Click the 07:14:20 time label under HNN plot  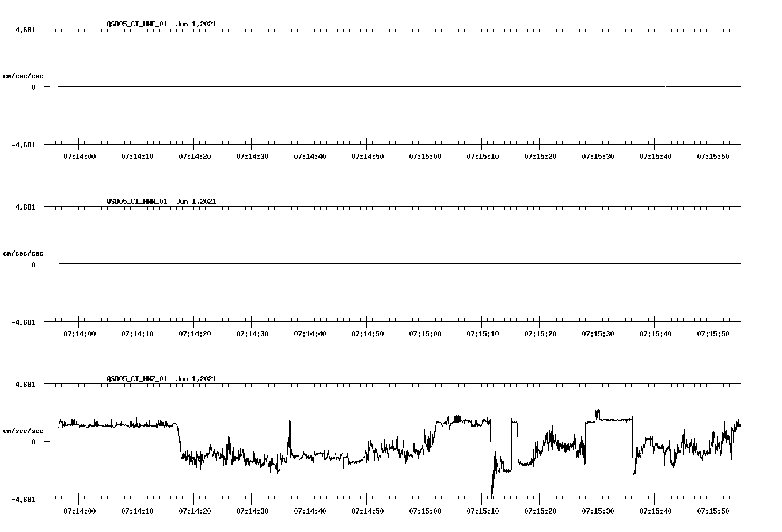tap(195, 333)
